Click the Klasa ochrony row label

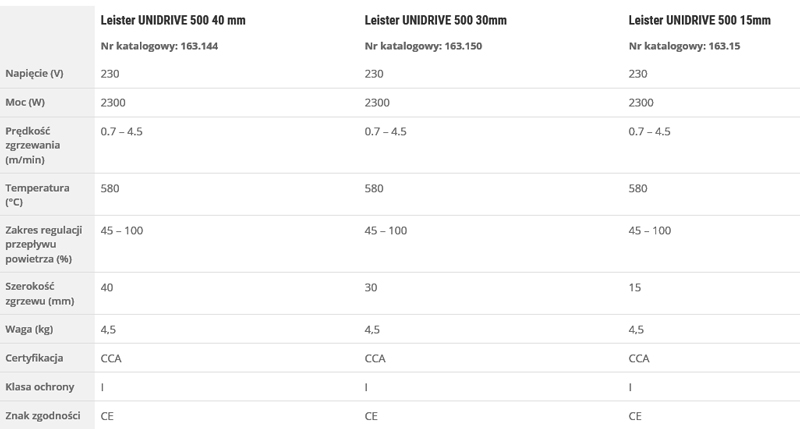(x=40, y=387)
